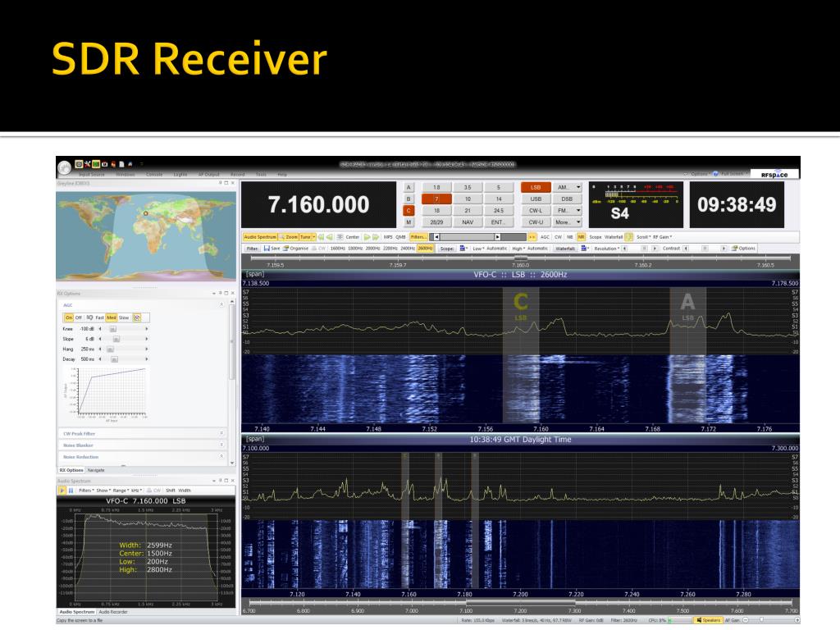
Task: Click the Waterfall color scheme icon
Action: [x=583, y=249]
